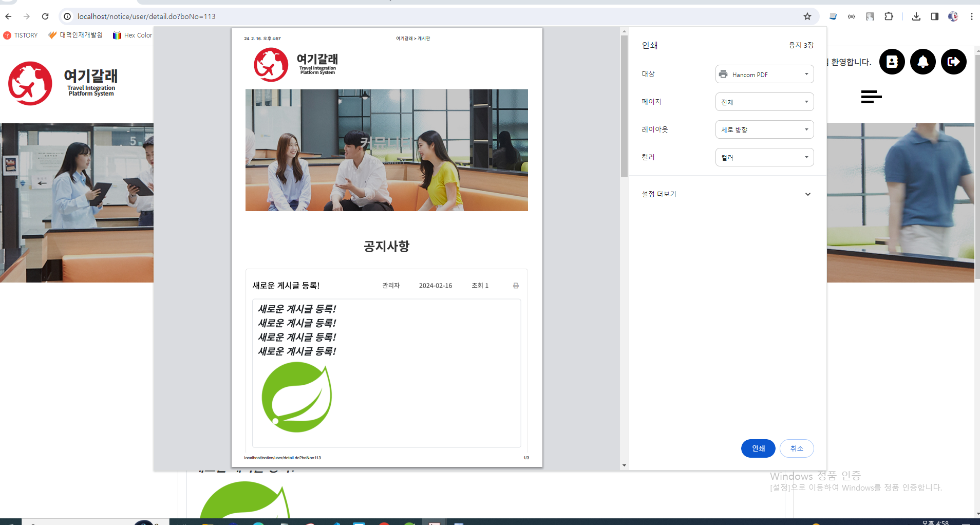Open the 대상 Hancom PDF destination dropdown

coord(764,74)
